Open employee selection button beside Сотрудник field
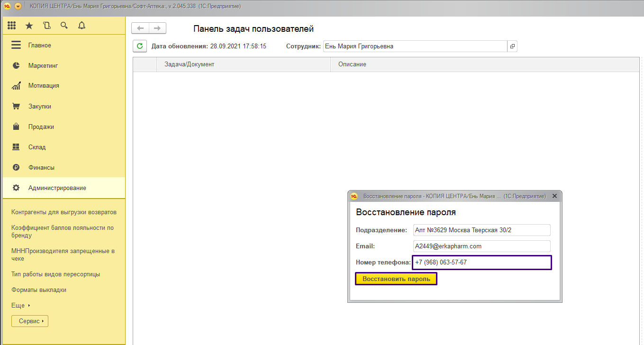Viewport: 644px width, 345px height. coord(512,46)
